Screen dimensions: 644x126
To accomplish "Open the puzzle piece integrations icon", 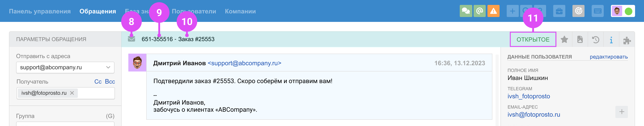I will [x=627, y=40].
